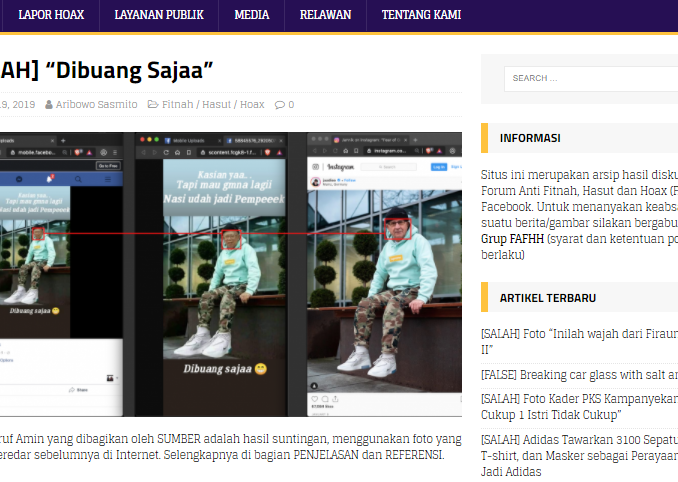This screenshot has height=482, width=678.
Task: Click the Search input field
Action: tap(591, 79)
